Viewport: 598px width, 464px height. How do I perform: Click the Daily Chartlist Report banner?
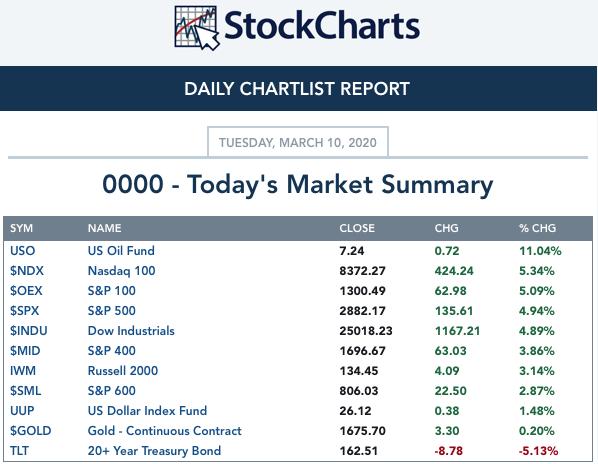(298, 88)
